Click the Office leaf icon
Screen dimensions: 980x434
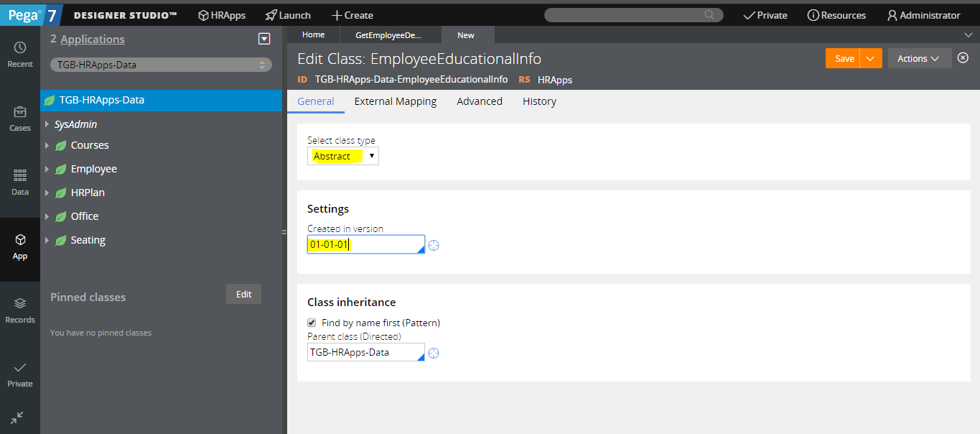61,216
